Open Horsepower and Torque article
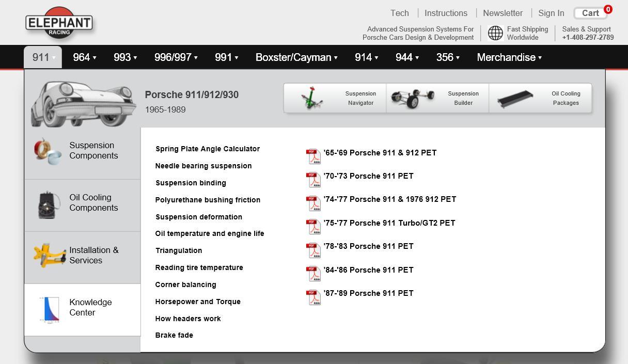This screenshot has width=628, height=364. click(198, 302)
